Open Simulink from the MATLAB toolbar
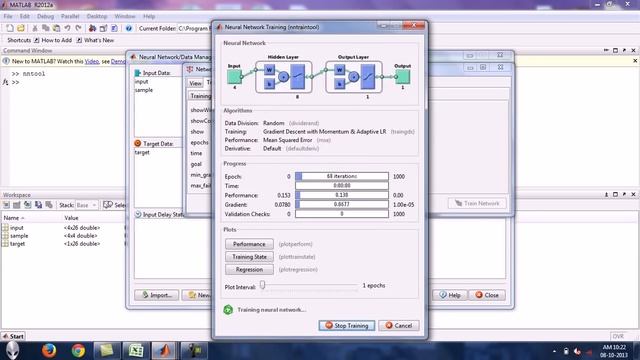 click(x=92, y=28)
